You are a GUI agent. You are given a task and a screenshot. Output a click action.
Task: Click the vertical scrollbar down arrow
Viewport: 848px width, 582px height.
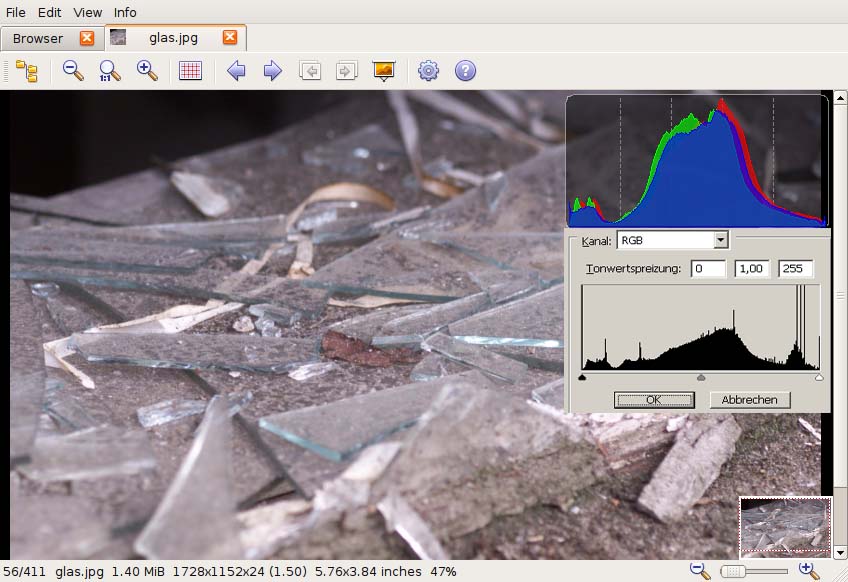click(840, 553)
